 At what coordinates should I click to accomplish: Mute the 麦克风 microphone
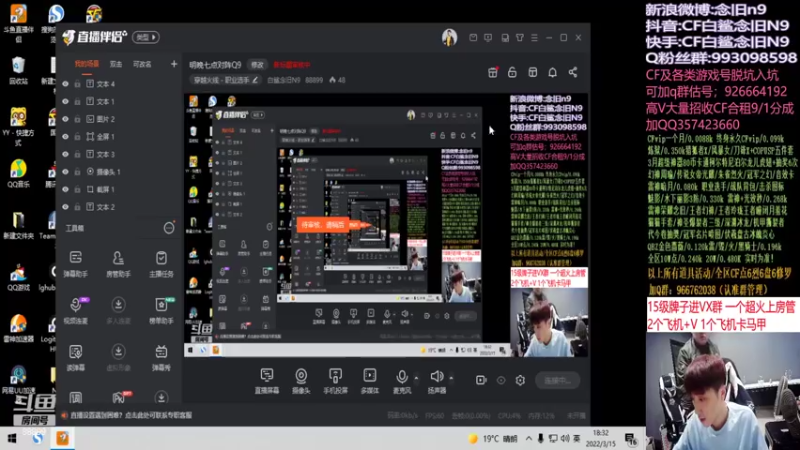pyautogui.click(x=402, y=381)
